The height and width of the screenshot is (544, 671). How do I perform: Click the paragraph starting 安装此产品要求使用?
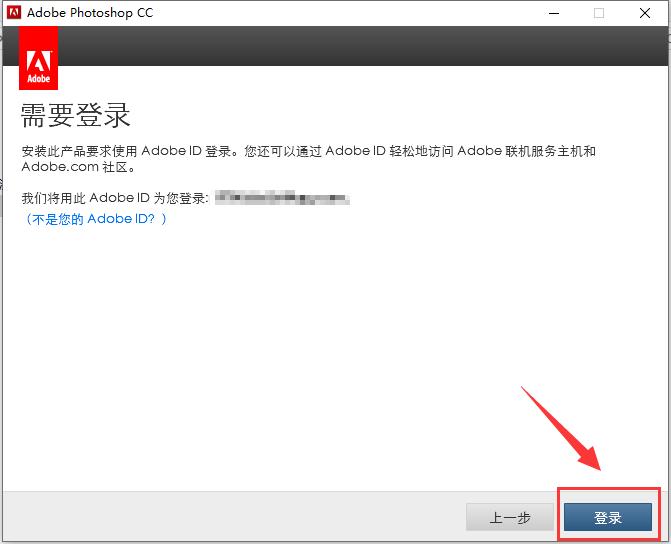click(308, 158)
